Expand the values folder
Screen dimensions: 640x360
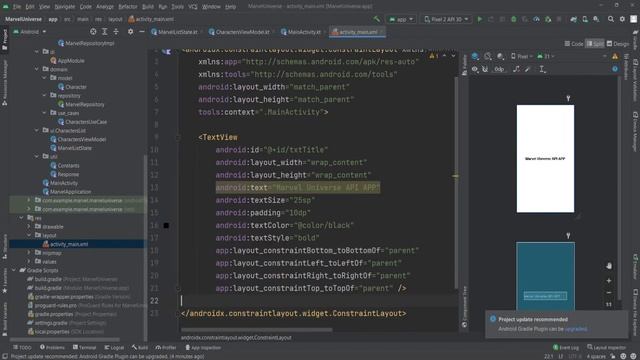pyautogui.click(x=29, y=261)
